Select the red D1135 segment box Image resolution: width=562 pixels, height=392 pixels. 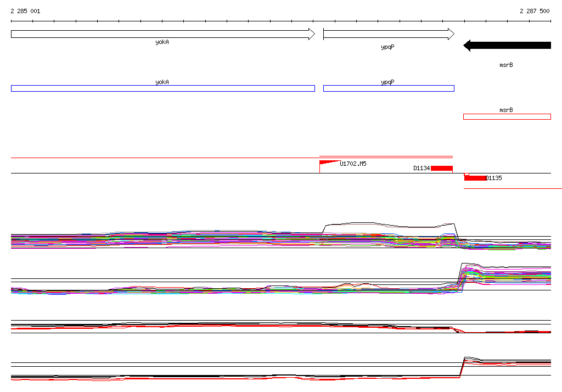pos(475,178)
